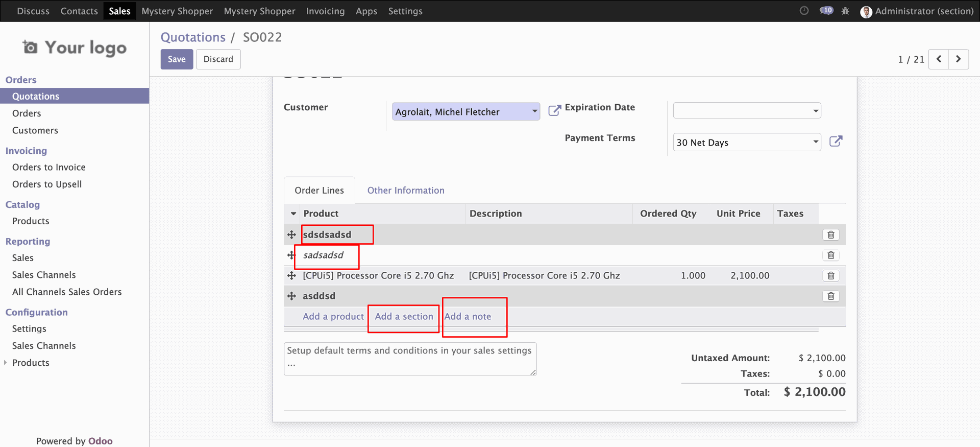The image size is (980, 447).
Task: Click Add a section link
Action: [x=404, y=317]
